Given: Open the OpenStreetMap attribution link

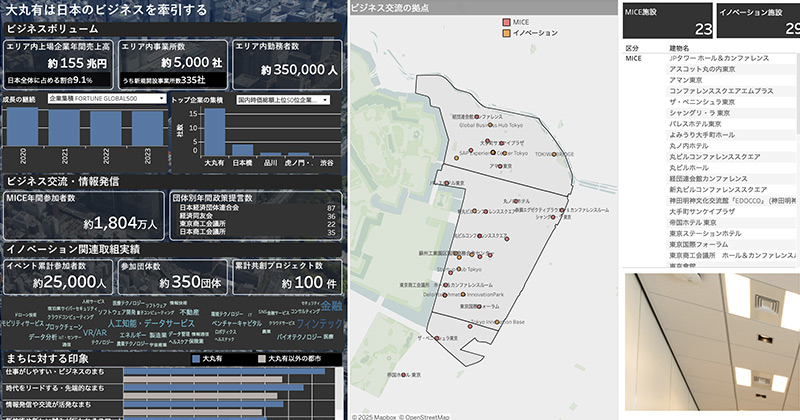Looking at the screenshot, I should [426, 414].
